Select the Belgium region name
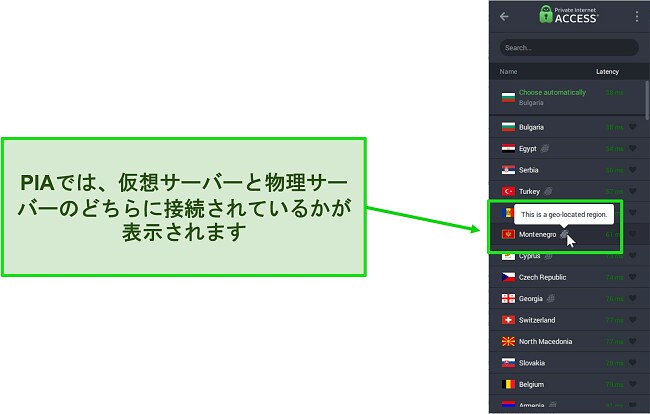 [x=531, y=385]
